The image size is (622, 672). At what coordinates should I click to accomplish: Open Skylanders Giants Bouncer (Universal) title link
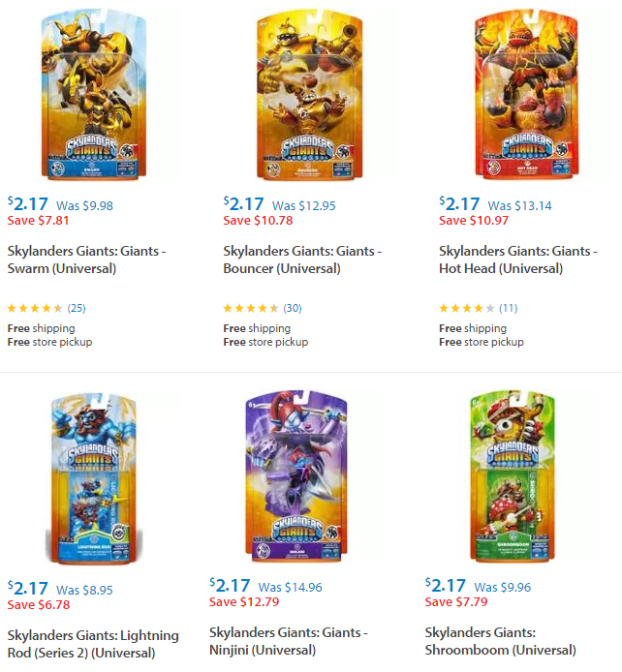coord(302,259)
